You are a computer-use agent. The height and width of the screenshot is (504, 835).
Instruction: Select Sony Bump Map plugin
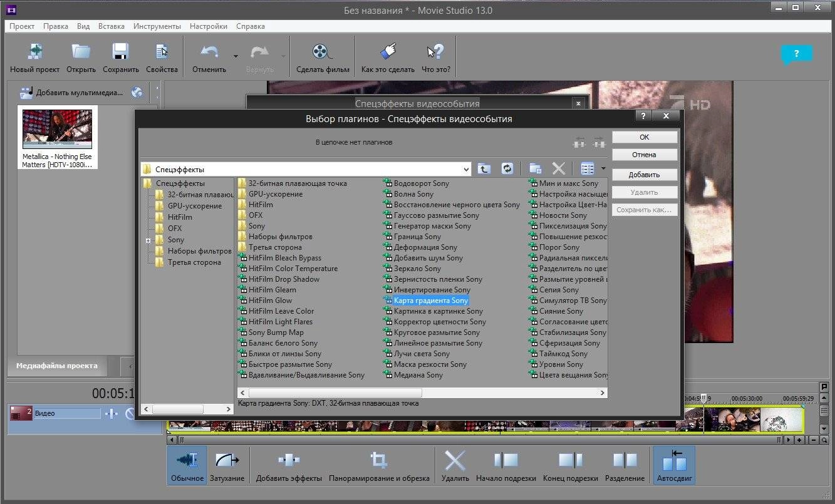tap(276, 332)
